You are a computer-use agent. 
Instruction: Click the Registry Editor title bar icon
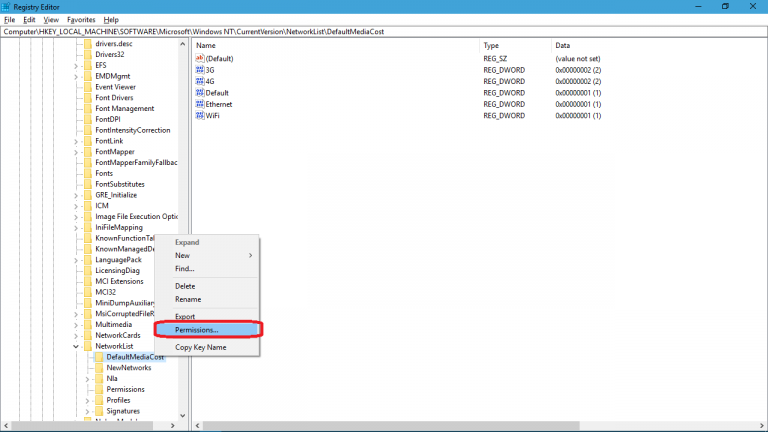tap(8, 6)
